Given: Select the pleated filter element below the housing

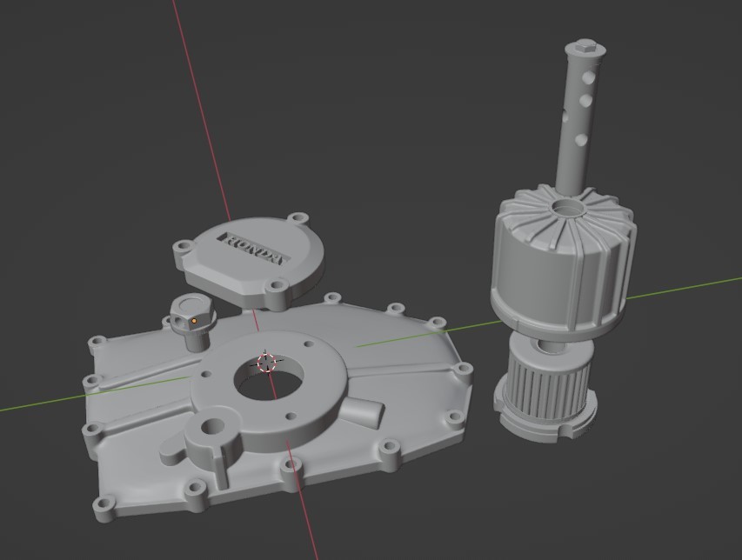Looking at the screenshot, I should click(545, 390).
